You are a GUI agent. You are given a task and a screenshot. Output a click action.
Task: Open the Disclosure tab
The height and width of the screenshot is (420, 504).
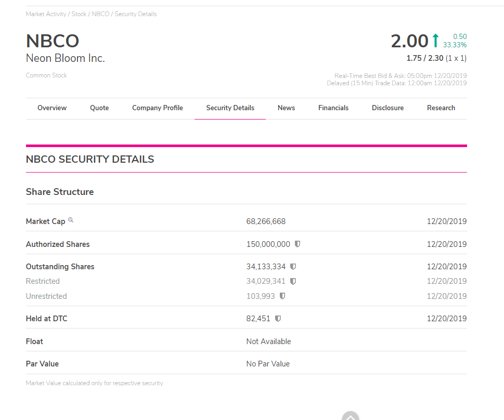point(387,108)
